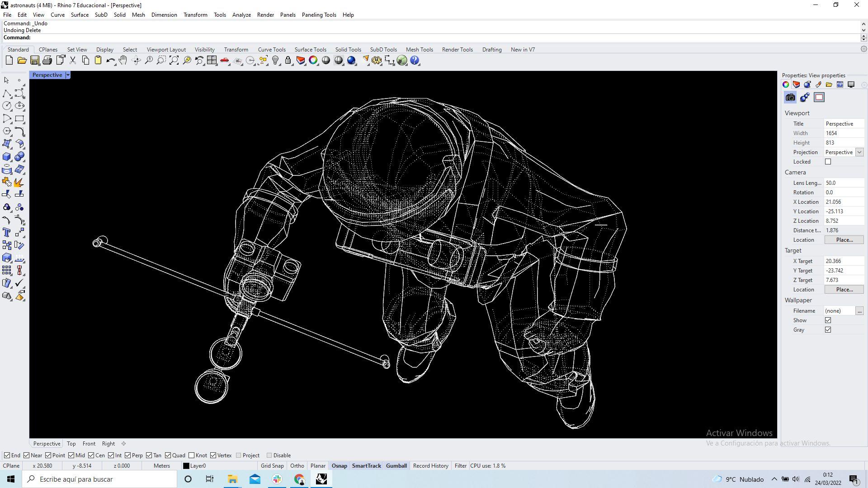Toggle Gumball in status bar
The height and width of the screenshot is (488, 868).
[x=396, y=466]
